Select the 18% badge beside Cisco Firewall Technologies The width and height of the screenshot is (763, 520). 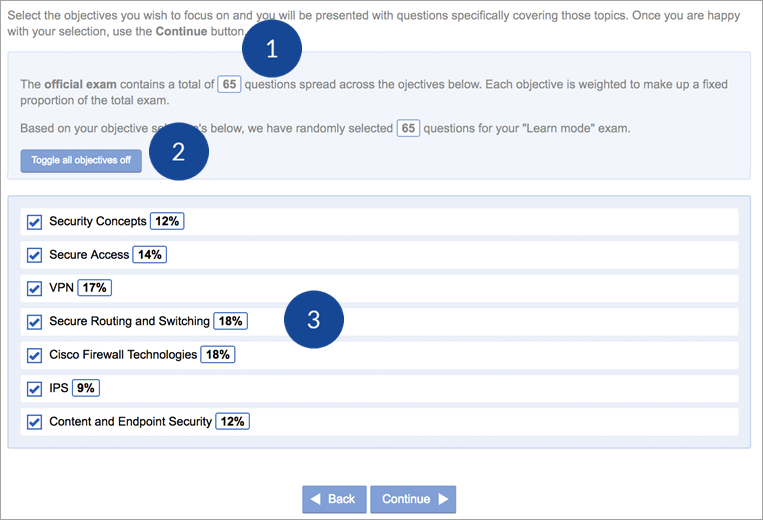pos(217,355)
